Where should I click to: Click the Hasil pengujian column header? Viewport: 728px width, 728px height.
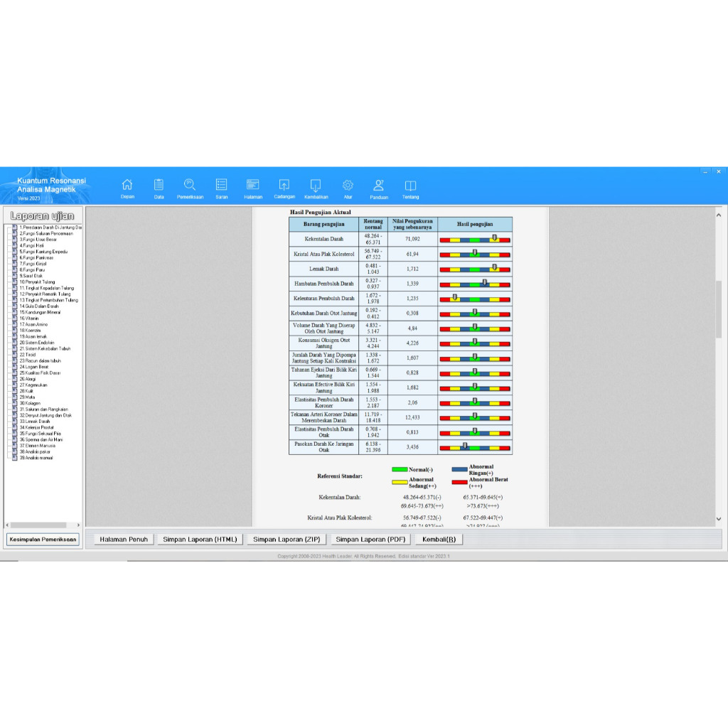[475, 224]
